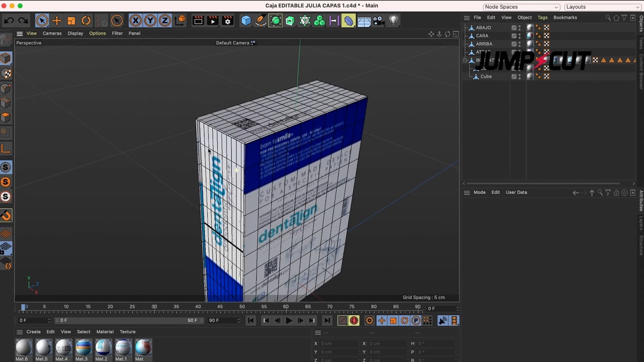Collapse the expanded object hierarchy in Objects panel
This screenshot has height=362, width=644.
pos(465,60)
